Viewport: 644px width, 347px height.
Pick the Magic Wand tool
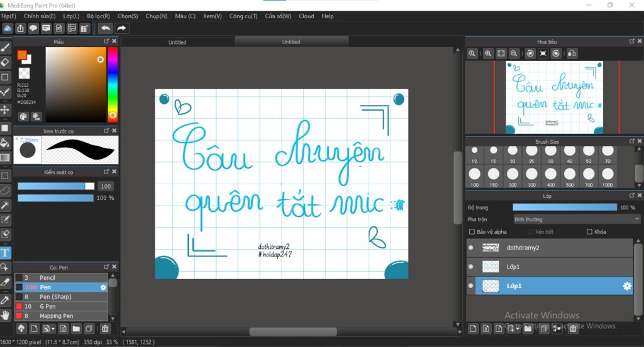pos(5,206)
